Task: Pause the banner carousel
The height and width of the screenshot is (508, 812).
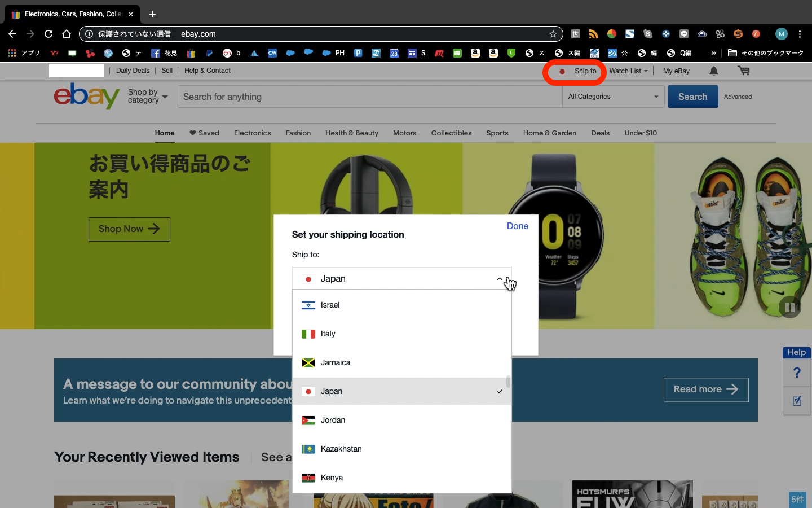Action: click(789, 308)
